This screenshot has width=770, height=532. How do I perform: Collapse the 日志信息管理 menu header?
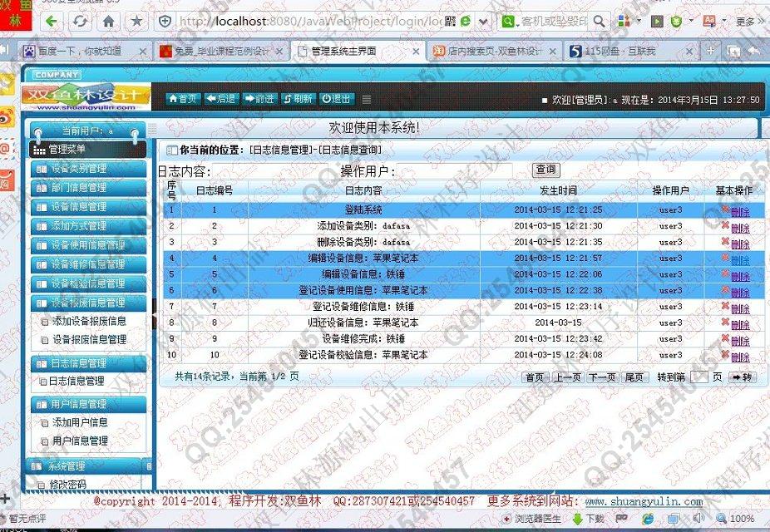[88, 363]
